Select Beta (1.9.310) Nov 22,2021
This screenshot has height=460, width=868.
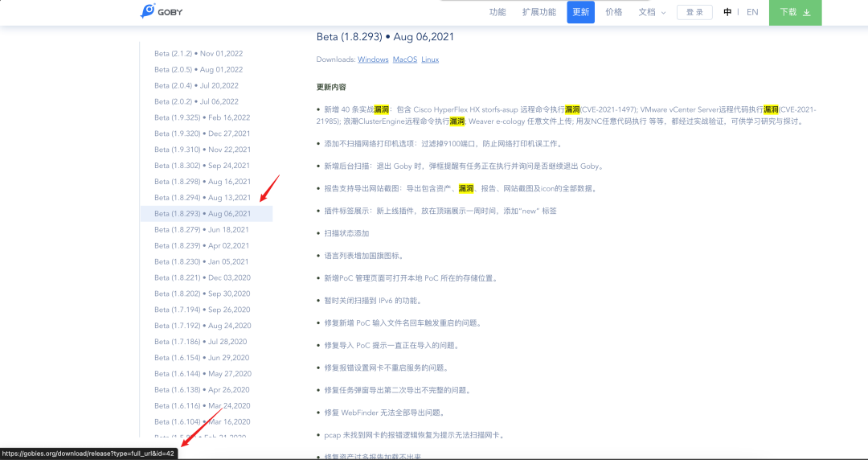[x=203, y=150]
